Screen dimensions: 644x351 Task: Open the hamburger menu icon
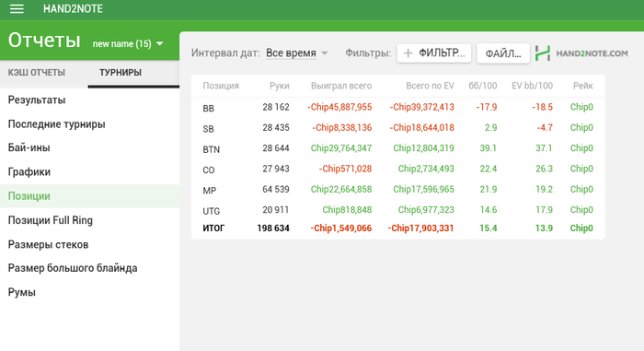pos(17,9)
